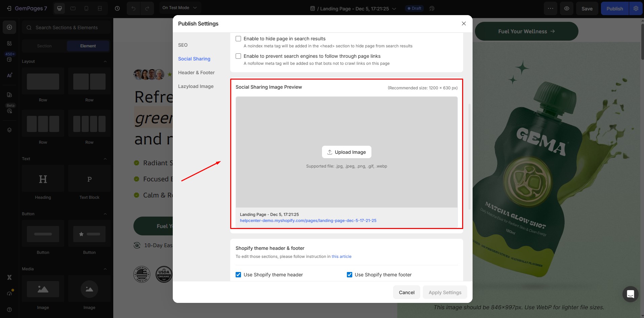This screenshot has height=318, width=644.
Task: Close the Publish Settings dialog
Action: click(x=464, y=24)
